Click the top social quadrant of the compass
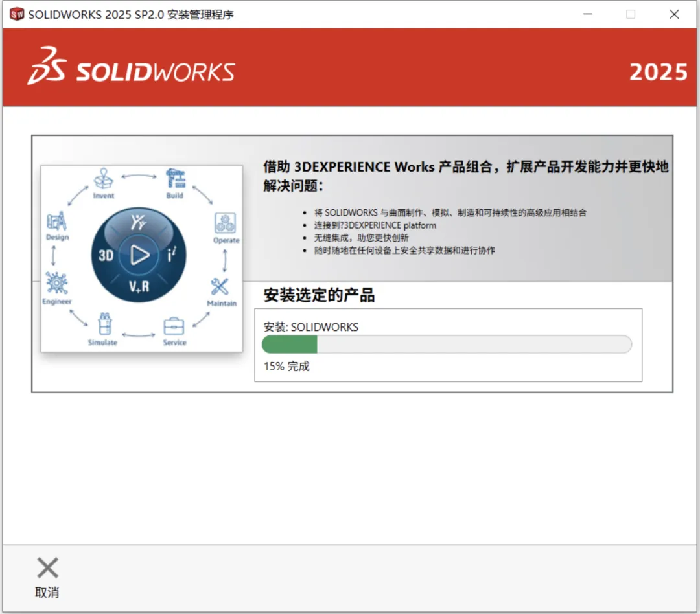Image resolution: width=700 pixels, height=614 pixels. (139, 222)
